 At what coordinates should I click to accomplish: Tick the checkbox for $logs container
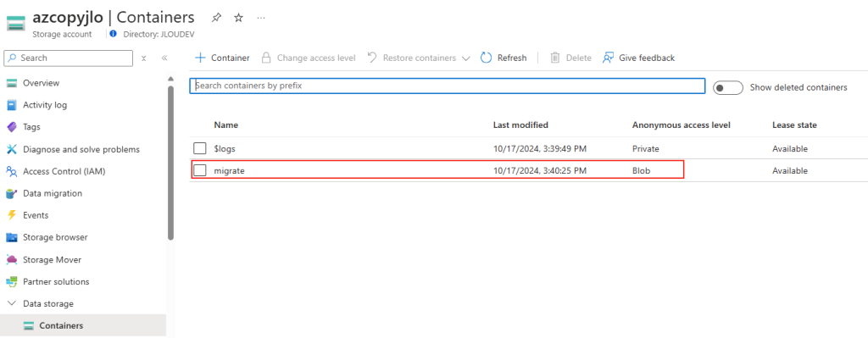coord(200,149)
